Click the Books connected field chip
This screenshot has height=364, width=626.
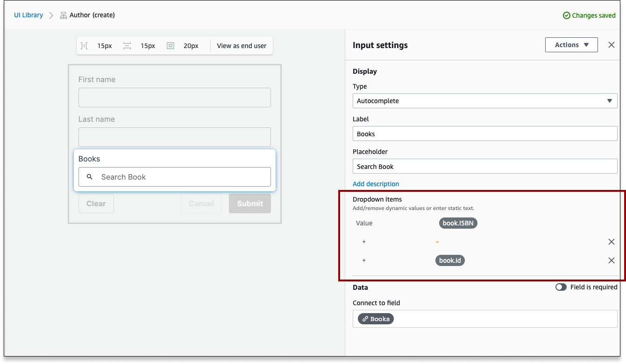pos(376,319)
